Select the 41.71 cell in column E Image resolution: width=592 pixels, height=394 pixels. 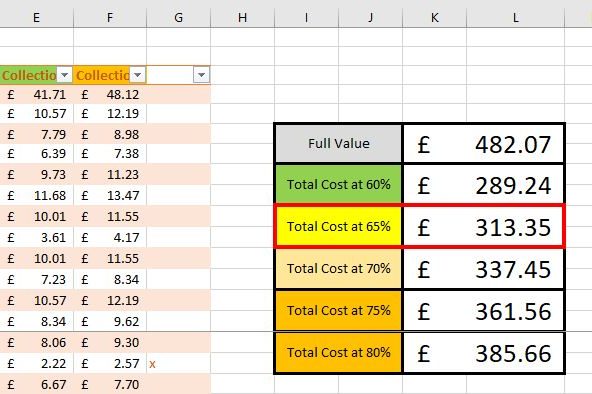click(x=37, y=94)
